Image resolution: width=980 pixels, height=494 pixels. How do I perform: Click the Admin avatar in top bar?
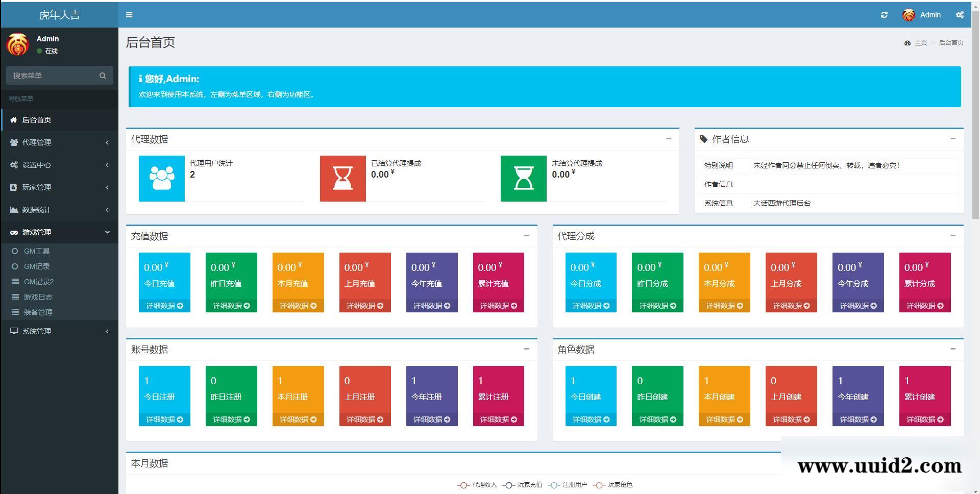pos(909,15)
